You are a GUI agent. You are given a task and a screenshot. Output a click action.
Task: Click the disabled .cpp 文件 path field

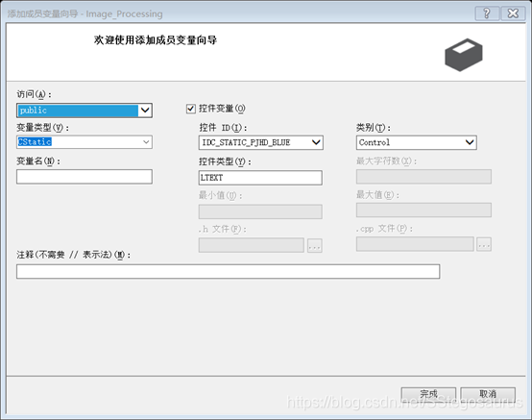click(415, 244)
